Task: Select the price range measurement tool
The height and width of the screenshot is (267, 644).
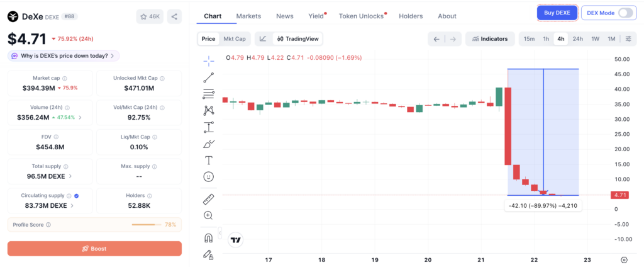Action: (x=209, y=127)
